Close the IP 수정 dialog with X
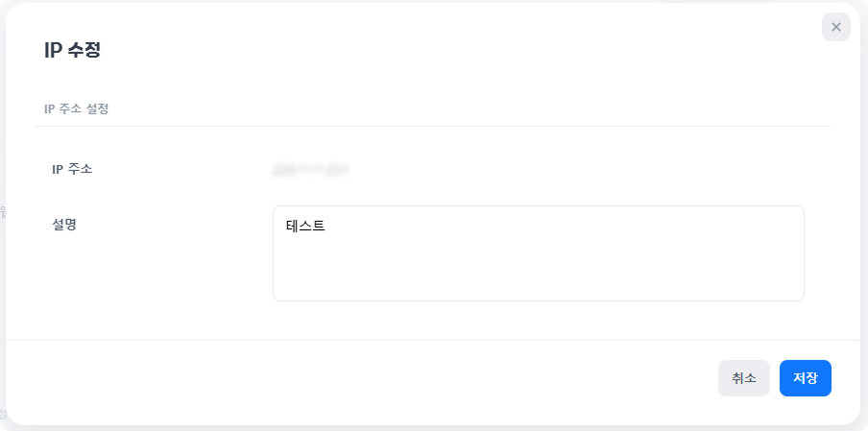868x431 pixels. 835,27
